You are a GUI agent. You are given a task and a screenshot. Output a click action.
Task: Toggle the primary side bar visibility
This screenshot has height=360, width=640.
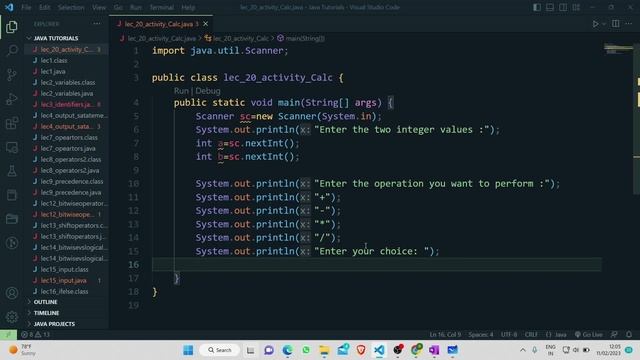point(537,7)
